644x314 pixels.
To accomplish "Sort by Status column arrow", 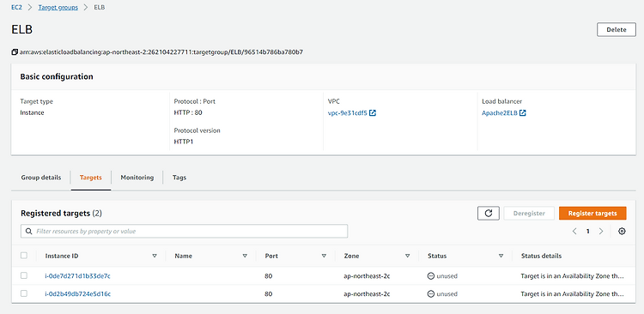I will [x=501, y=256].
